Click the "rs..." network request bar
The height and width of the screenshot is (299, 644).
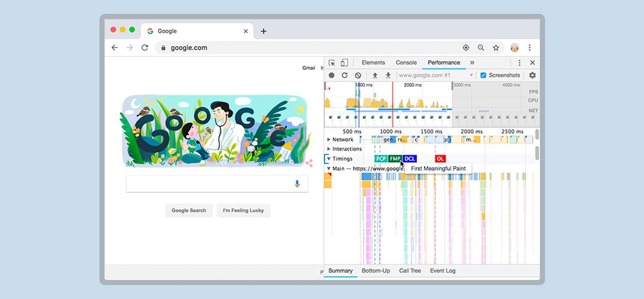click(402, 140)
